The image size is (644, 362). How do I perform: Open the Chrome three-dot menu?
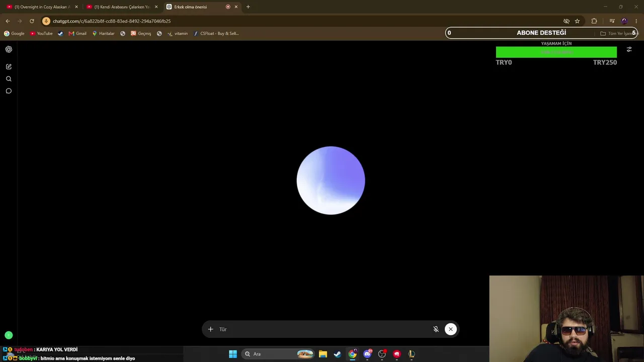[x=636, y=21]
